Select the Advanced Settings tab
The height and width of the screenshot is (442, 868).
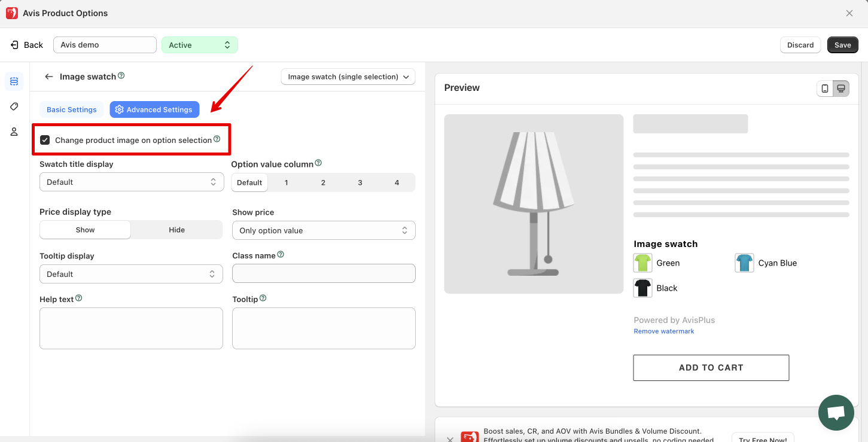(x=154, y=109)
